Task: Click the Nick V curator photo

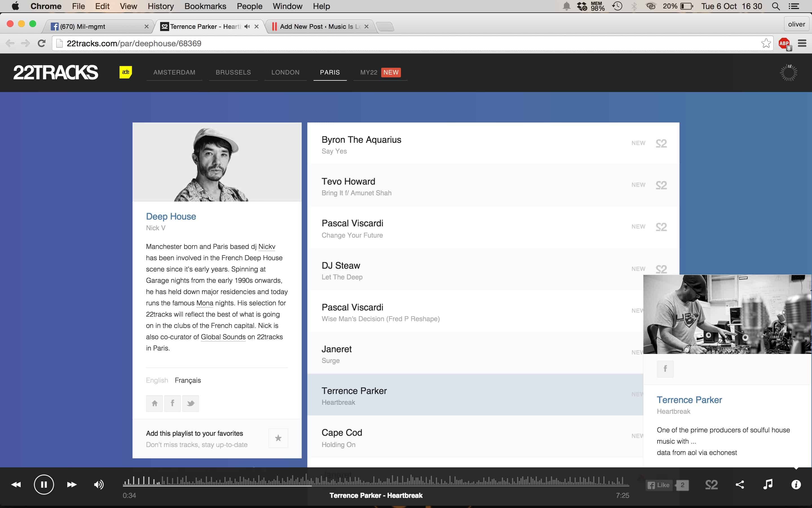Action: point(217,162)
